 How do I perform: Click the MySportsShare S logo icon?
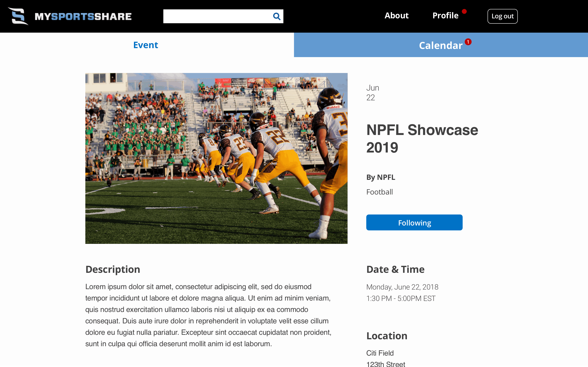(18, 16)
